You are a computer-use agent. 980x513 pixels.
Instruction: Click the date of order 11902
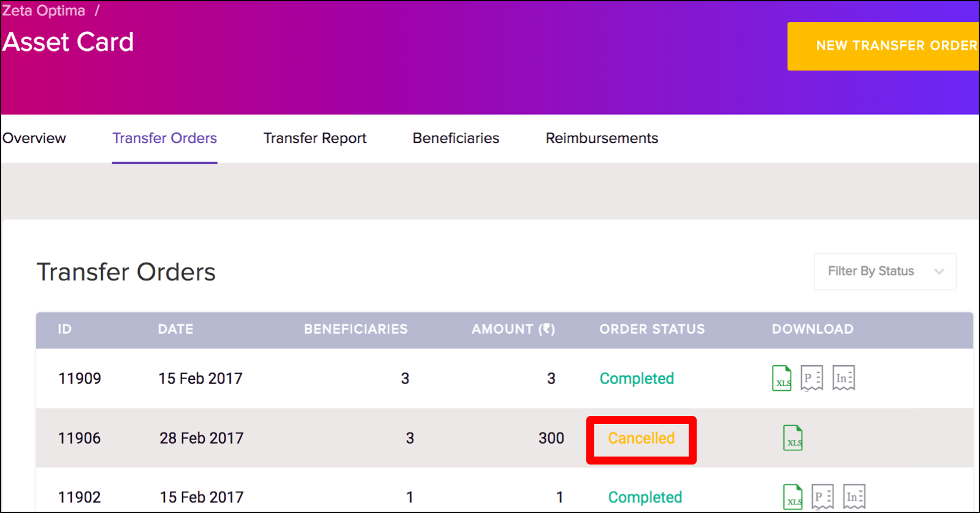coord(202,497)
